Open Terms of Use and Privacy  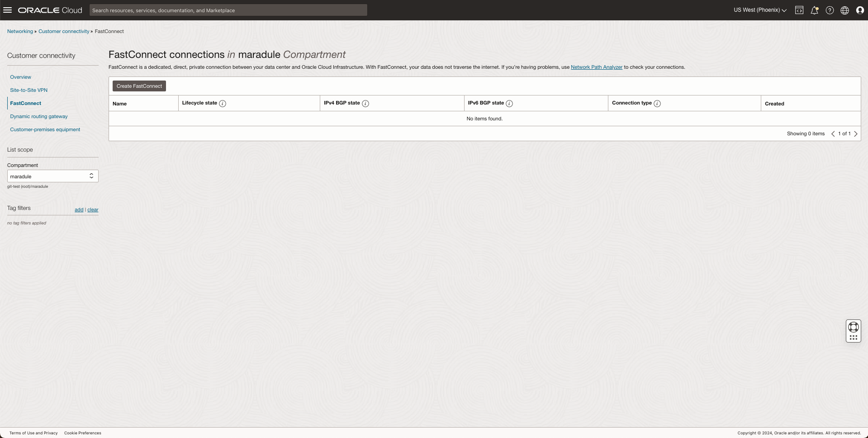click(33, 433)
